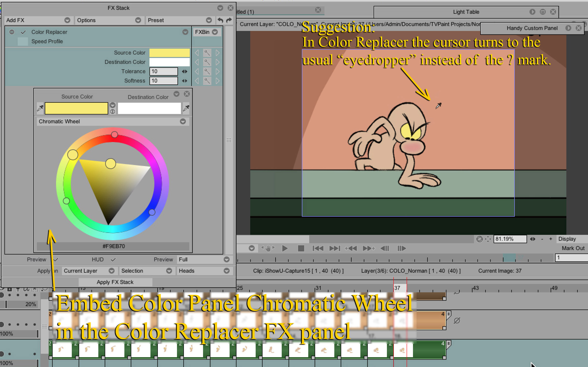Open the Chromatic Wheel mode dropdown
Image resolution: width=588 pixels, height=367 pixels.
(x=113, y=122)
